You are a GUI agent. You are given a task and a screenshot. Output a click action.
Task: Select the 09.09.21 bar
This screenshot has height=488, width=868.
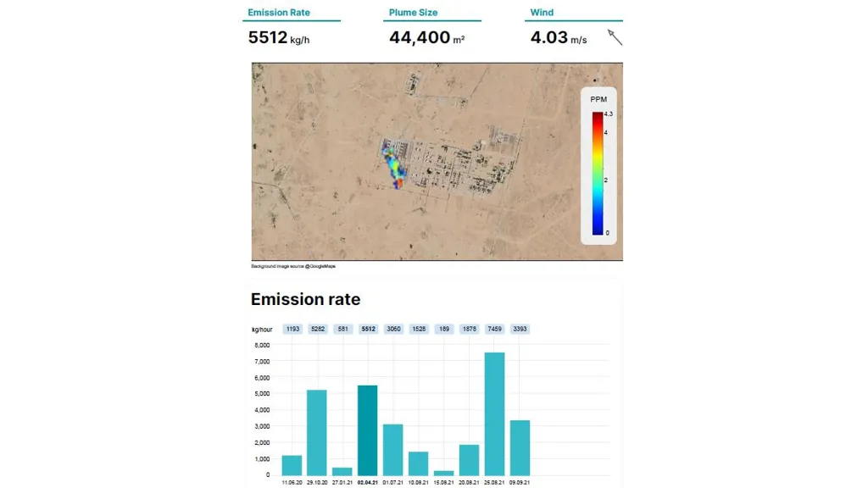pyautogui.click(x=520, y=447)
